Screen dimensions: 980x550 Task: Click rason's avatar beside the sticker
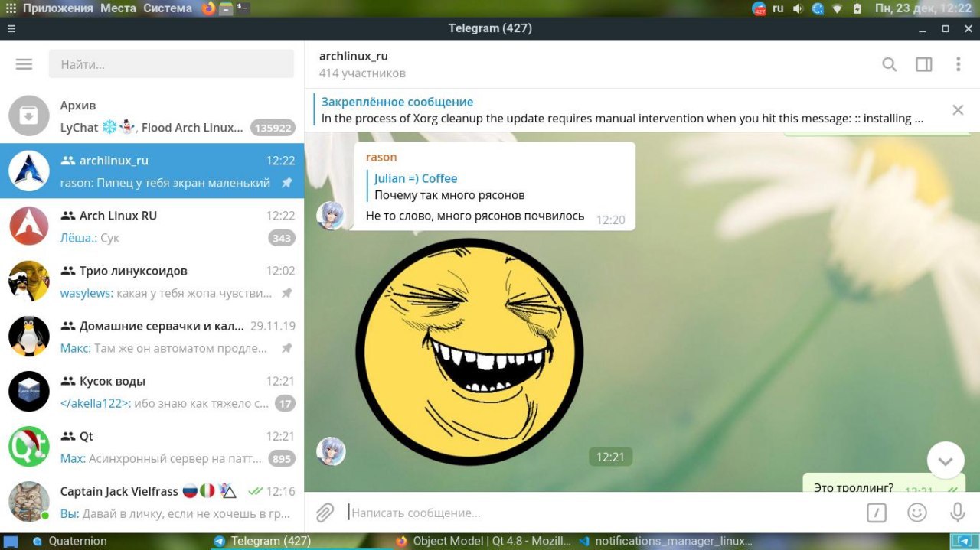coord(331,451)
